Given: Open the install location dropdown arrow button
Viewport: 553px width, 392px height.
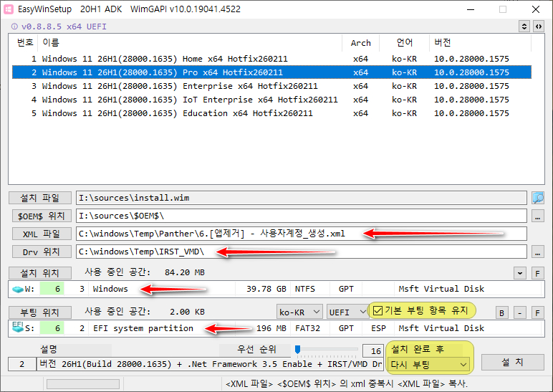Looking at the screenshot, I should 520,273.
